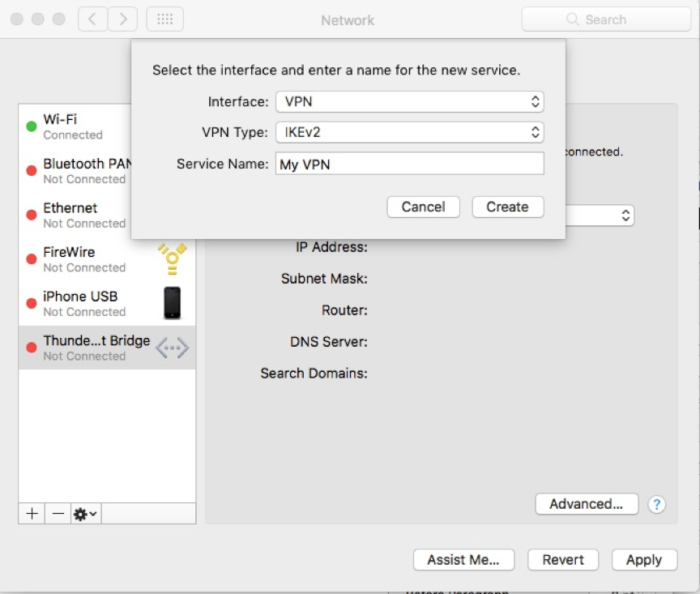Viewport: 700px width, 594px height.
Task: Open the partially hidden configuration dropdown
Action: (600, 216)
